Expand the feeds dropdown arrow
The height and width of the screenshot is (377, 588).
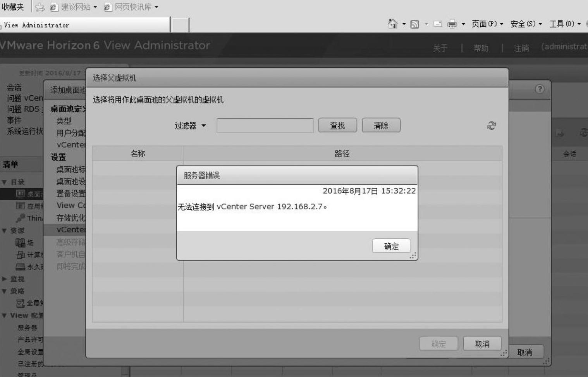pyautogui.click(x=426, y=24)
